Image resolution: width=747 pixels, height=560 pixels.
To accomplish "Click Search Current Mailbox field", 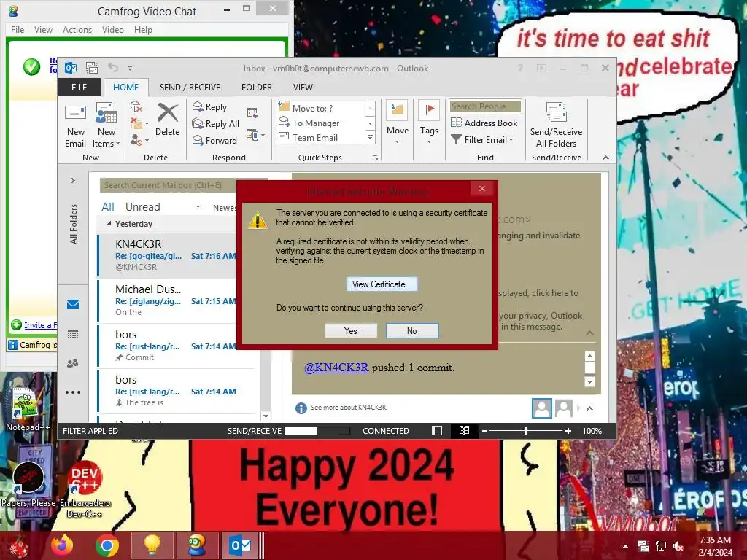I will click(168, 185).
